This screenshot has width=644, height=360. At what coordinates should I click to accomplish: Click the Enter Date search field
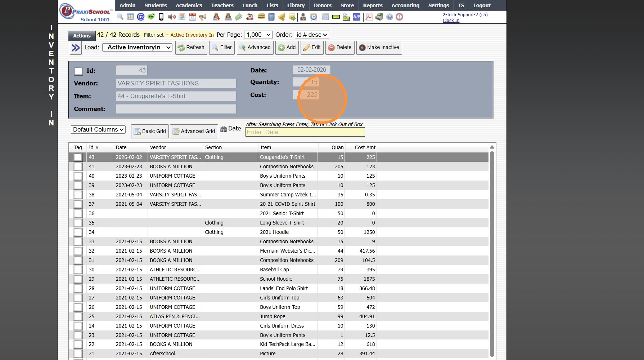click(305, 132)
